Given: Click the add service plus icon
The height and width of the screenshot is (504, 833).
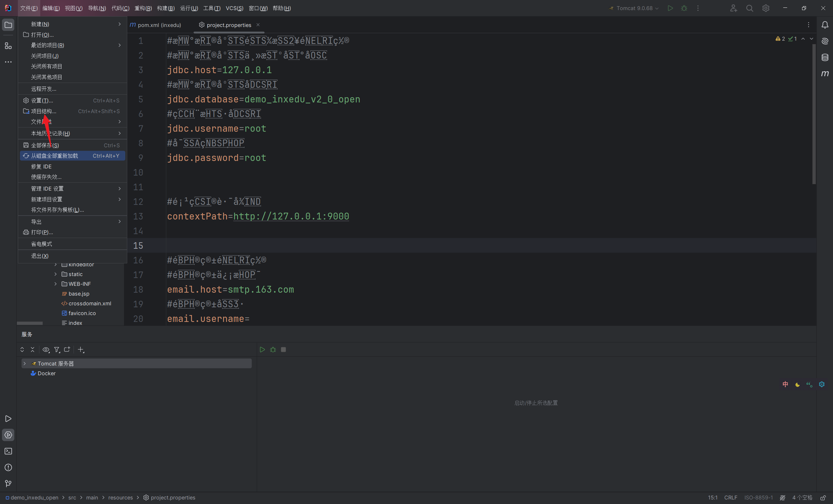Looking at the screenshot, I should click(x=80, y=350).
